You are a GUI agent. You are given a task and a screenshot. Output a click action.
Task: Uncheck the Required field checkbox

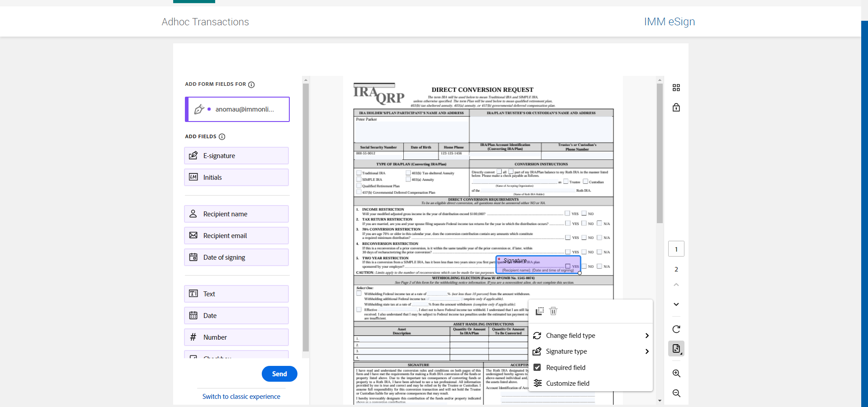537,368
